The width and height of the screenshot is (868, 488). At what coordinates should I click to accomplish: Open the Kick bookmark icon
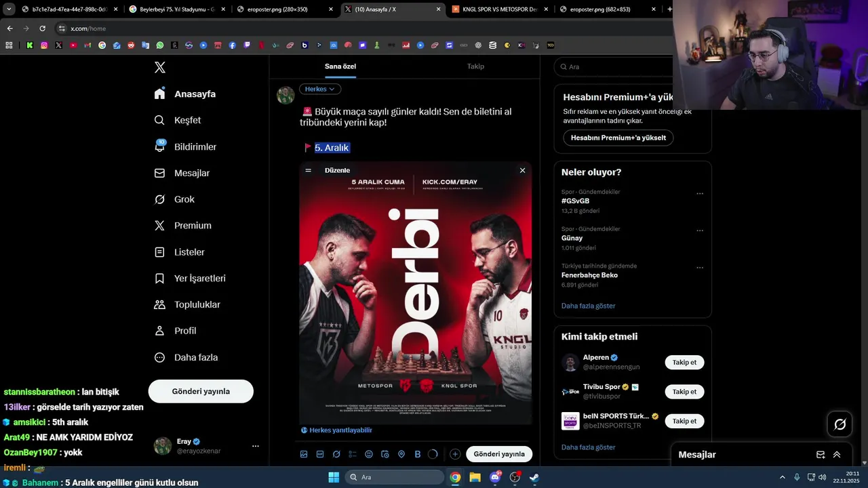point(30,45)
